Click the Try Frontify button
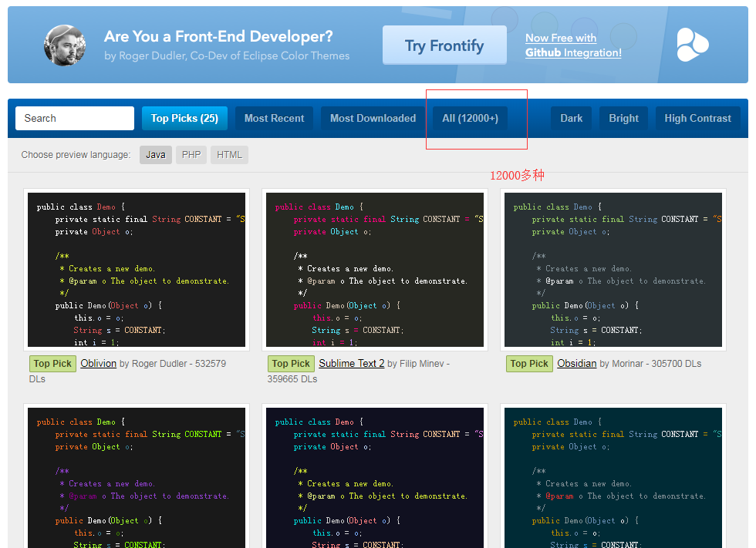Screen dimensions: 756x548 (x=444, y=45)
